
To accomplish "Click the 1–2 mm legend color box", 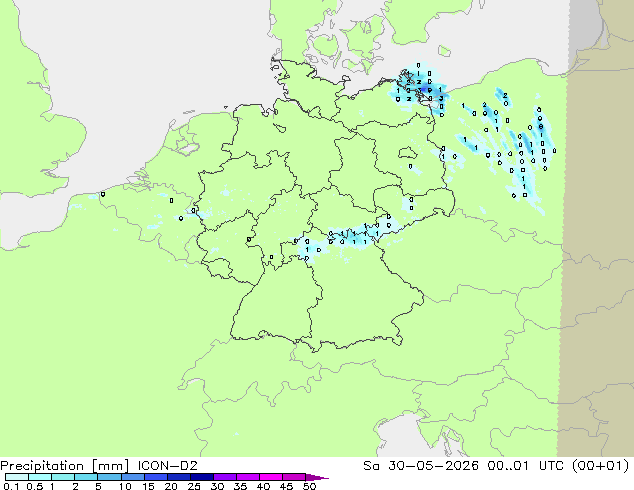I will click(x=63, y=477).
